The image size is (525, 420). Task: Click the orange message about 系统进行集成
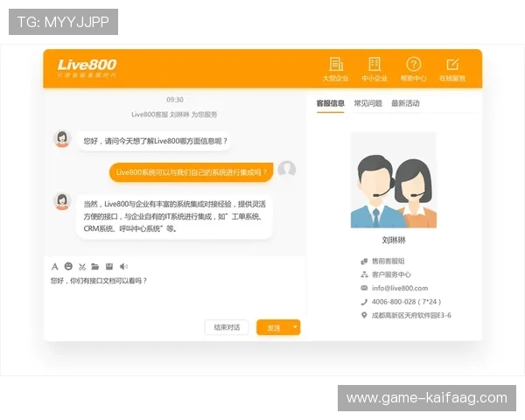191,172
